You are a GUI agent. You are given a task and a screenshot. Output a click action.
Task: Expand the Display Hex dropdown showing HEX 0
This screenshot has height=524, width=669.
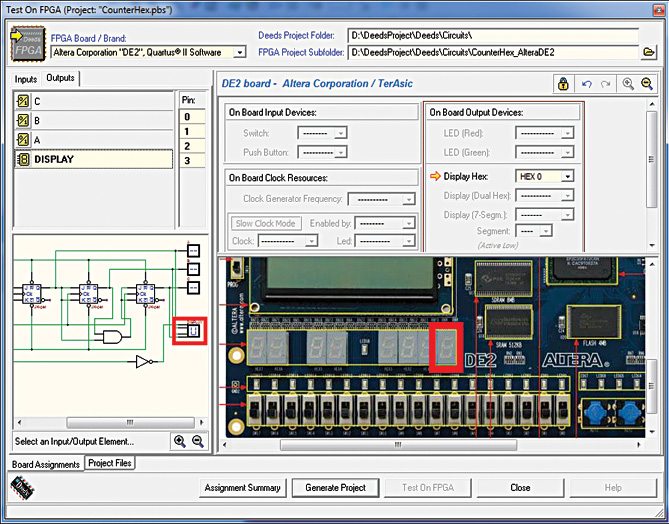(567, 175)
